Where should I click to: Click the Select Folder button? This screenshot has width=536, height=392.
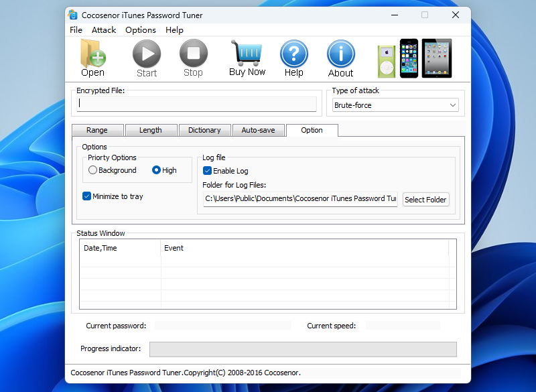[425, 200]
